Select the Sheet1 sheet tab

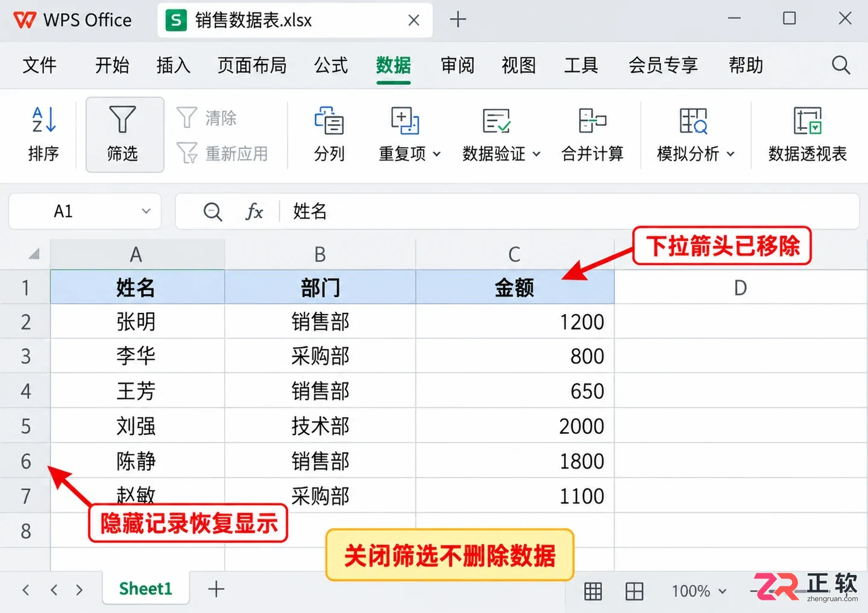click(146, 588)
